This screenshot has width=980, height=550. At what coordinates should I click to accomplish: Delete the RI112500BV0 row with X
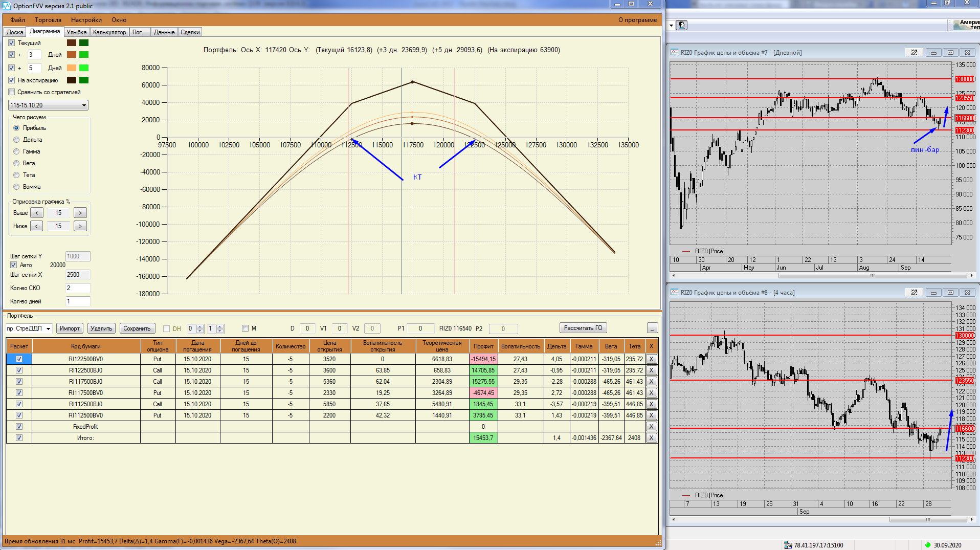[651, 415]
